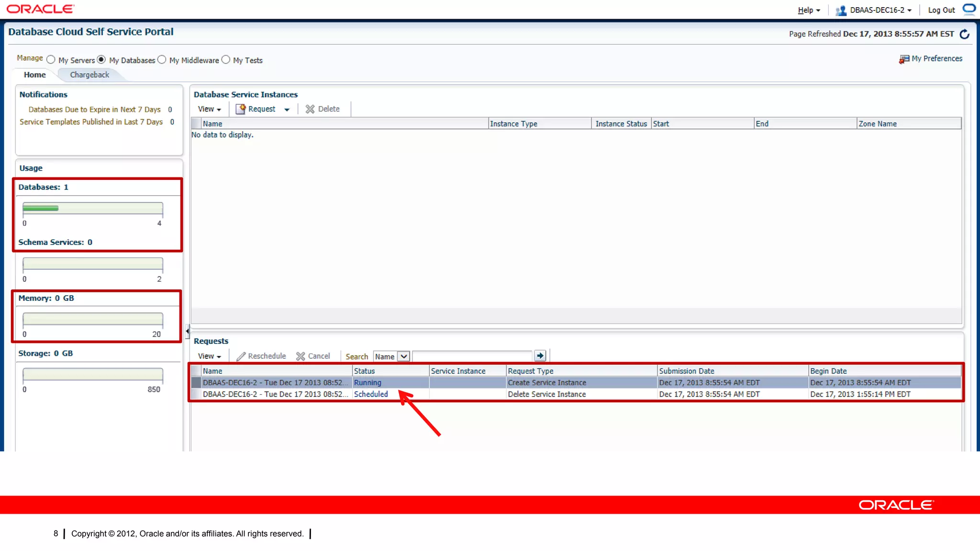Click the Databases usage progress bar

[x=93, y=208]
